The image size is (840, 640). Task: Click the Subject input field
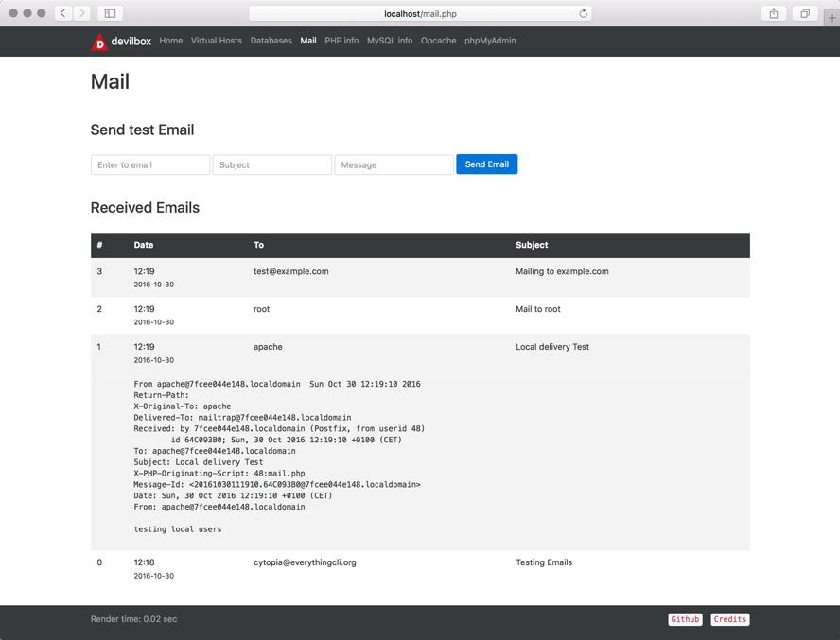(271, 164)
